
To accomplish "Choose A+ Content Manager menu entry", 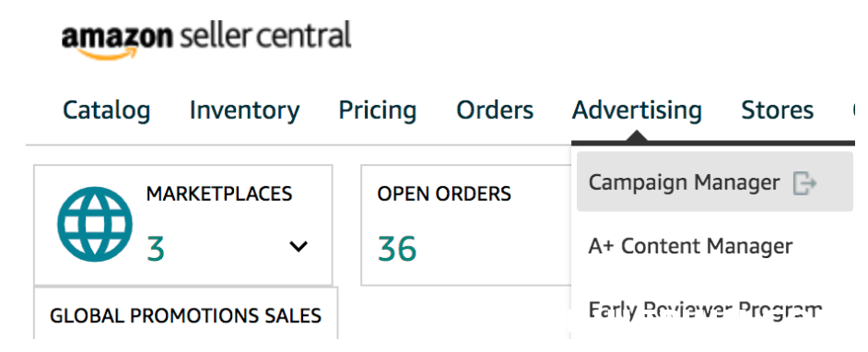I will [x=690, y=246].
